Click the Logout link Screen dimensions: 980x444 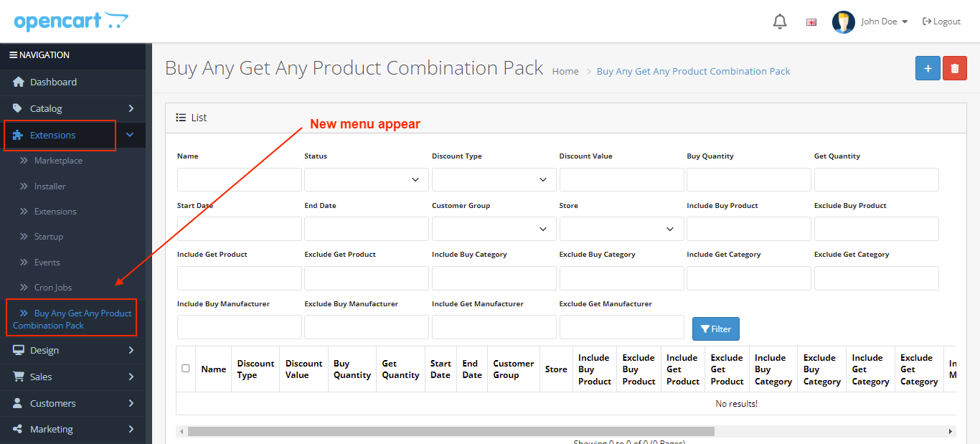[941, 22]
